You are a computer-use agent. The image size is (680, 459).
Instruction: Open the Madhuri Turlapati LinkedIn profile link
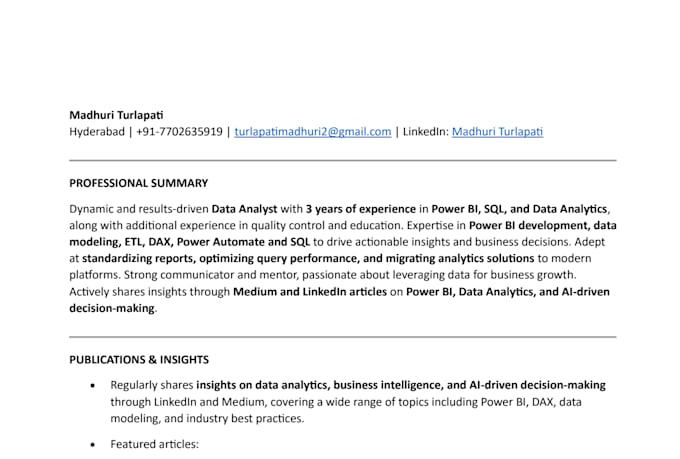point(497,131)
